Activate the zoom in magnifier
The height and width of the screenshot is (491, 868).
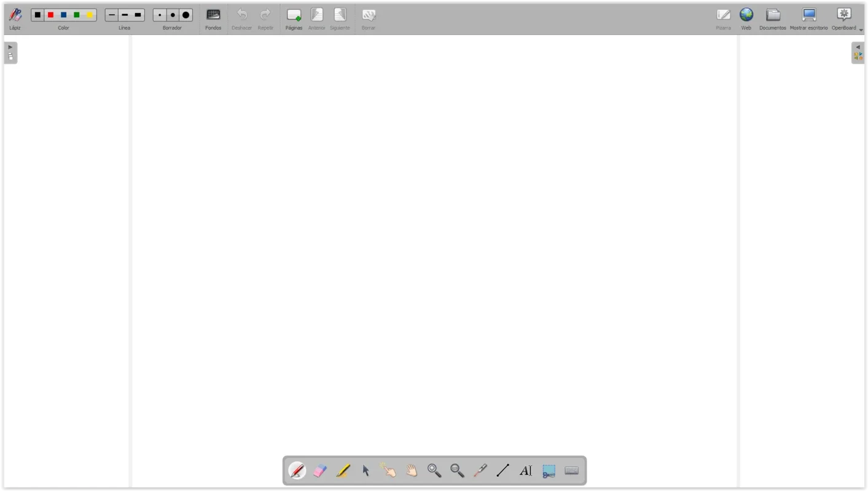tap(434, 470)
